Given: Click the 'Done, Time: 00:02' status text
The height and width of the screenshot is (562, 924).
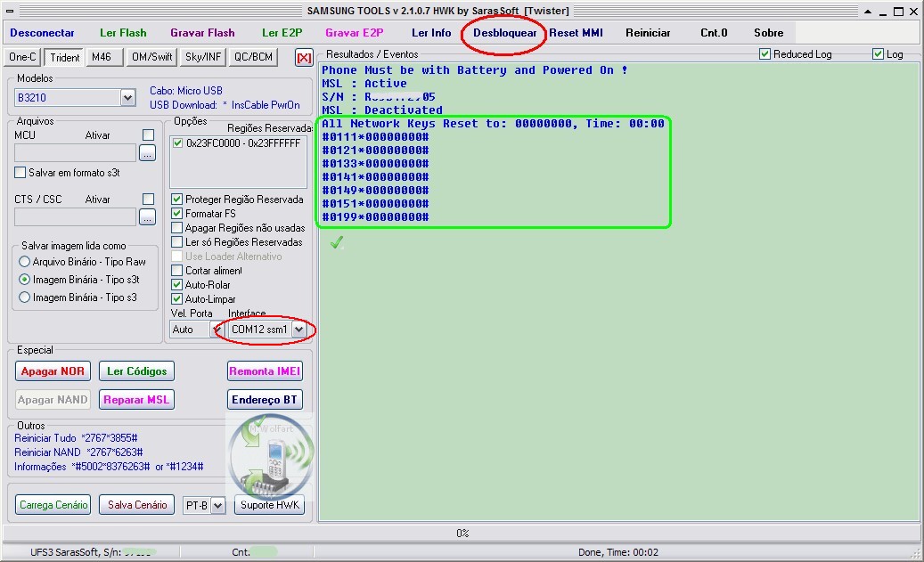Looking at the screenshot, I should (618, 552).
